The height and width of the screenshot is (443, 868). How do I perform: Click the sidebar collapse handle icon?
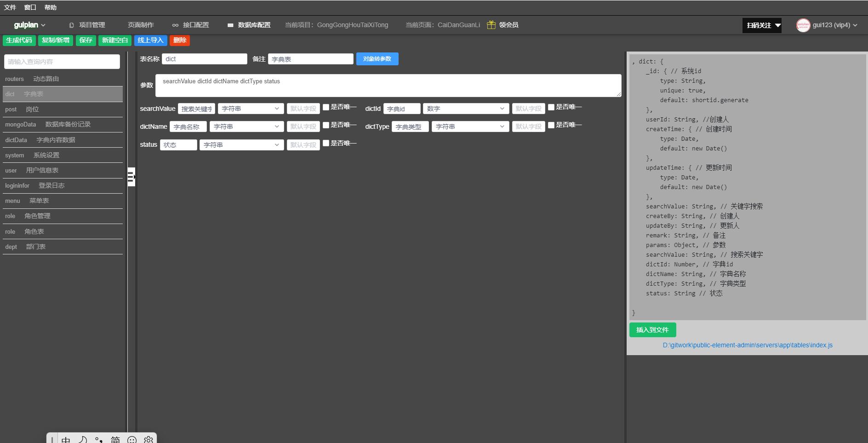131,177
